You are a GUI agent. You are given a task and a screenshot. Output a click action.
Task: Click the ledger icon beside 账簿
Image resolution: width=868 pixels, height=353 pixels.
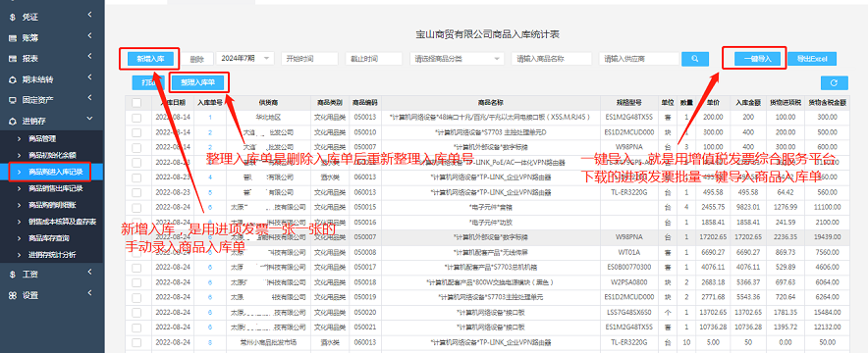pos(12,38)
